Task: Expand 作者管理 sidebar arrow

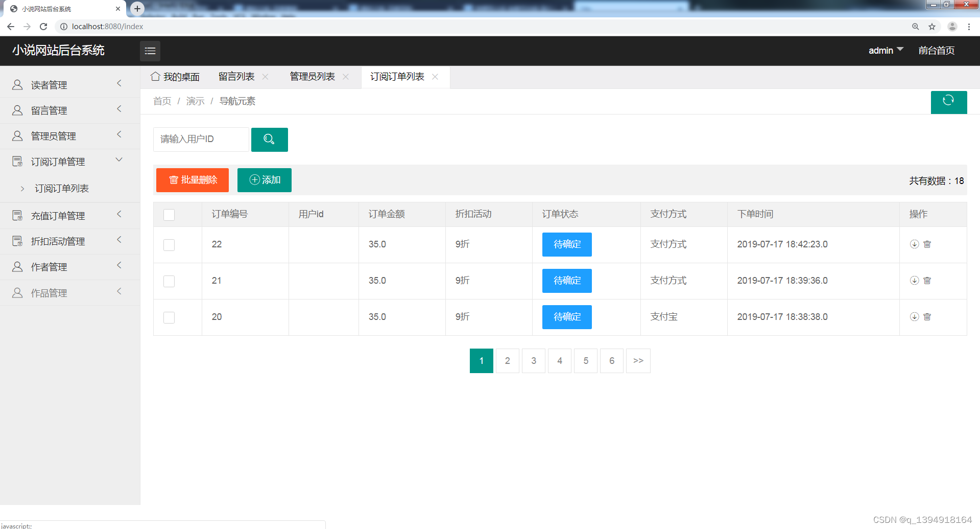Action: pos(119,265)
